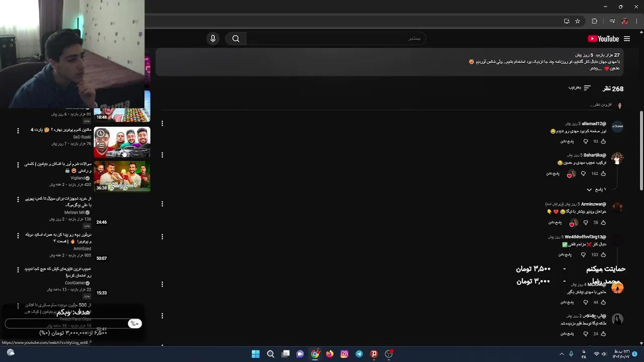
Task: Click the install/cast icon in address bar
Action: (x=567, y=21)
